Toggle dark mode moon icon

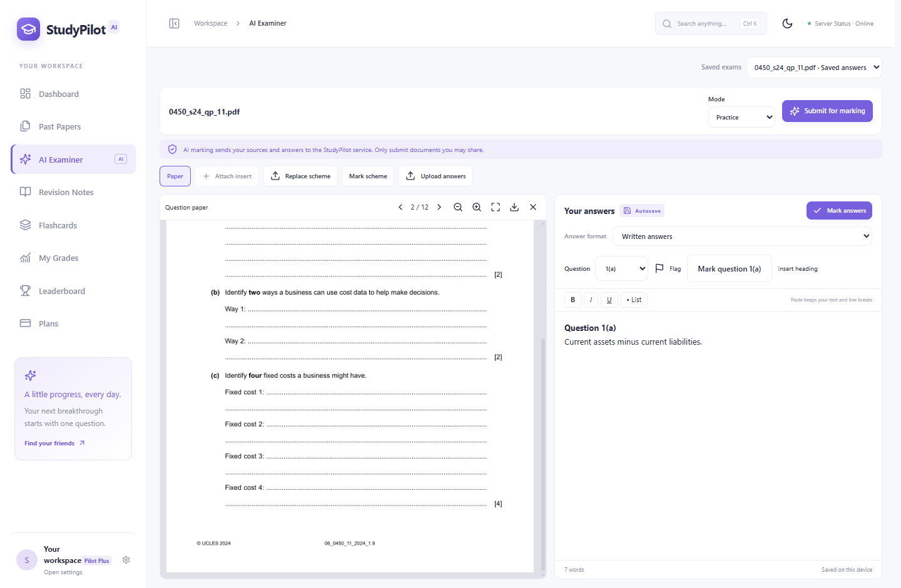(x=788, y=24)
